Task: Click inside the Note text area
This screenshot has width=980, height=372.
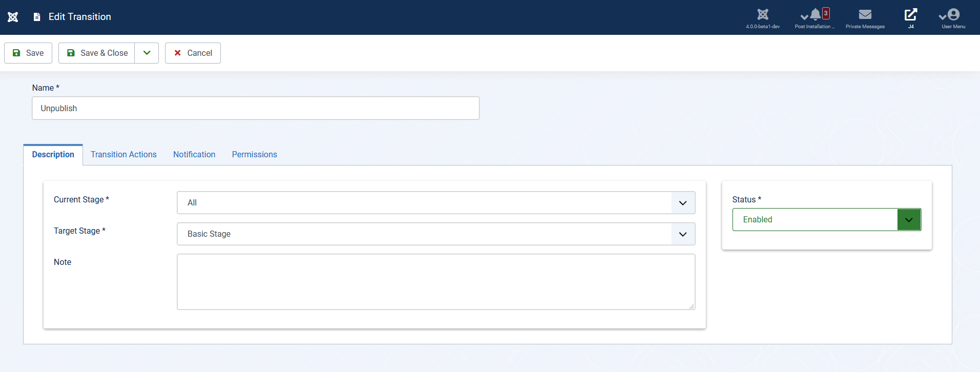Action: [436, 282]
